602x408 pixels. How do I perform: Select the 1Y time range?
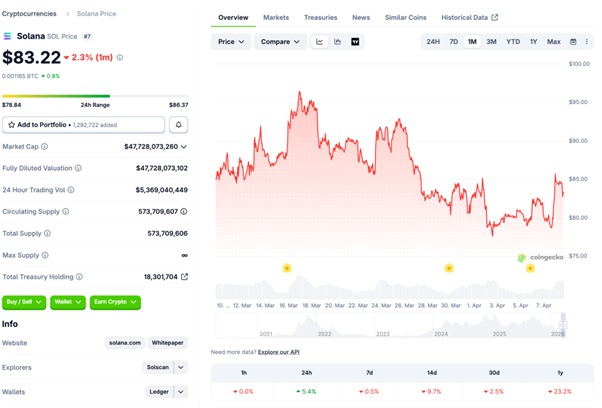pos(533,42)
